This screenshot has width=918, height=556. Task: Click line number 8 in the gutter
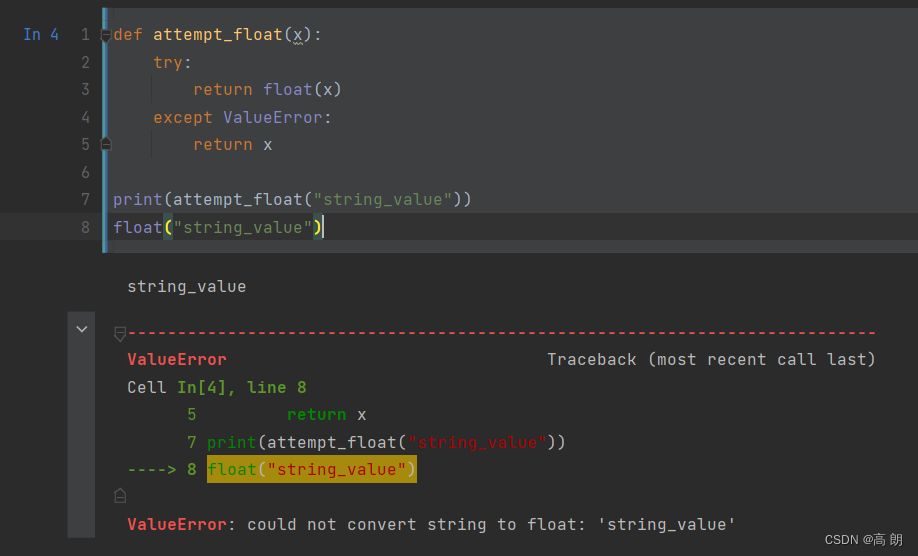[85, 227]
